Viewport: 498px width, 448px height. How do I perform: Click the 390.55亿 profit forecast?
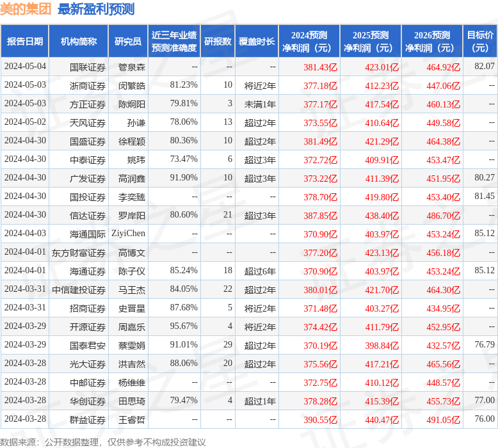click(x=320, y=420)
